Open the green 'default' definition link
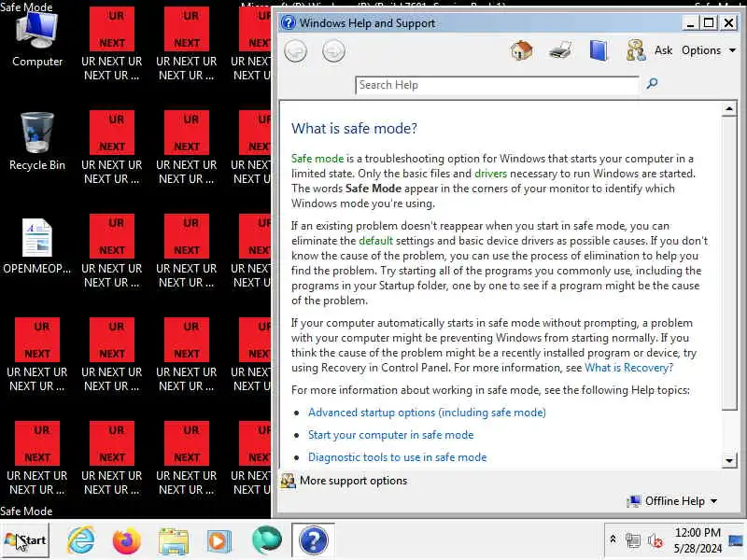 point(376,241)
